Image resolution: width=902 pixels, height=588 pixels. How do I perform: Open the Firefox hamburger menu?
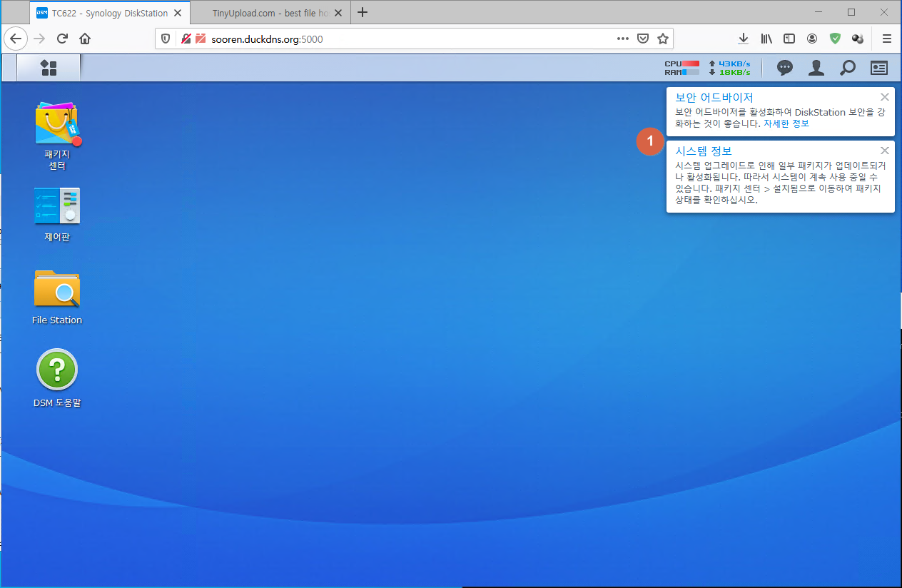click(887, 39)
